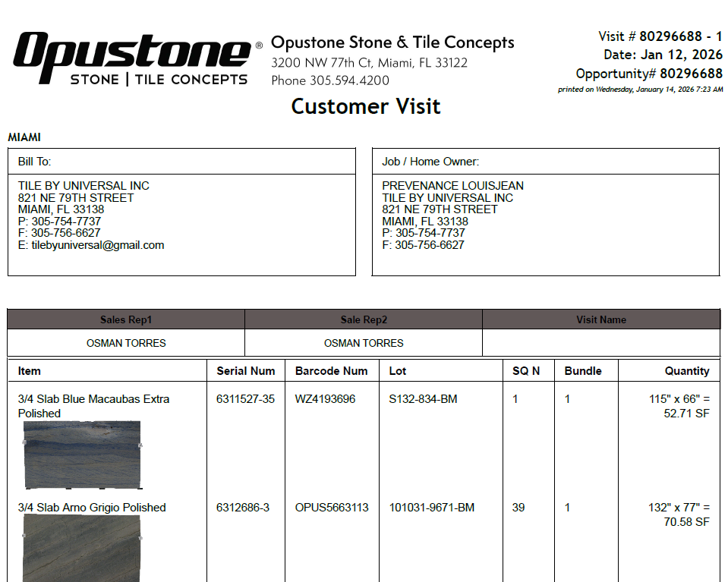
Task: Select barcode OPUS5663113
Action: (x=332, y=508)
